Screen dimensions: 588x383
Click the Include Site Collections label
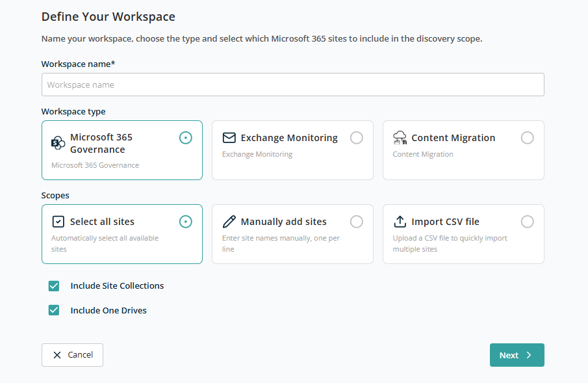[x=117, y=285]
